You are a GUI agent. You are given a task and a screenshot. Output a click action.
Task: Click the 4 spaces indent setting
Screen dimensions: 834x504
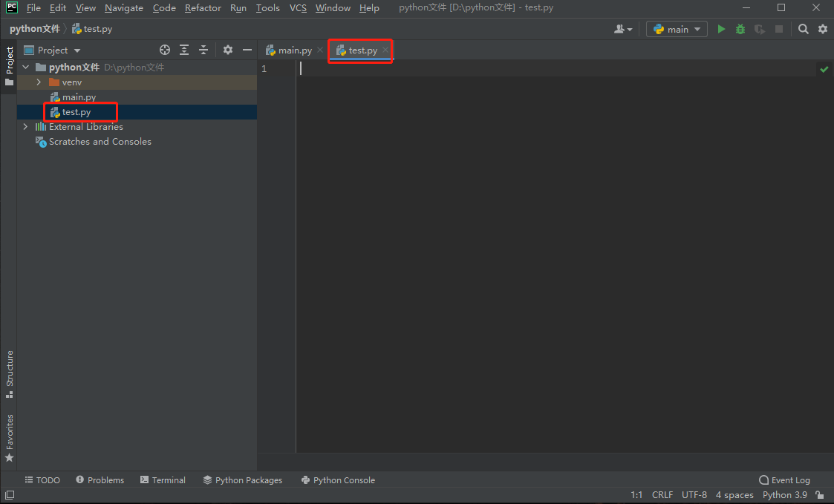click(734, 495)
